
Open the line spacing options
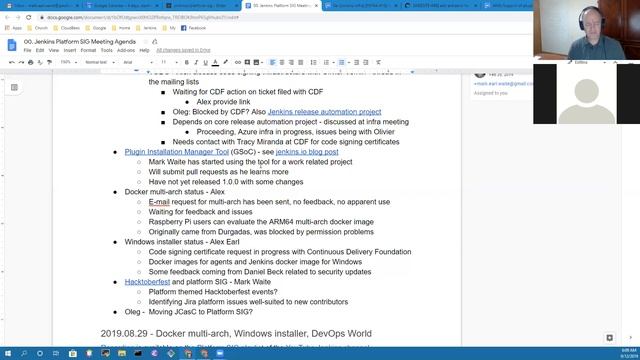313,62
